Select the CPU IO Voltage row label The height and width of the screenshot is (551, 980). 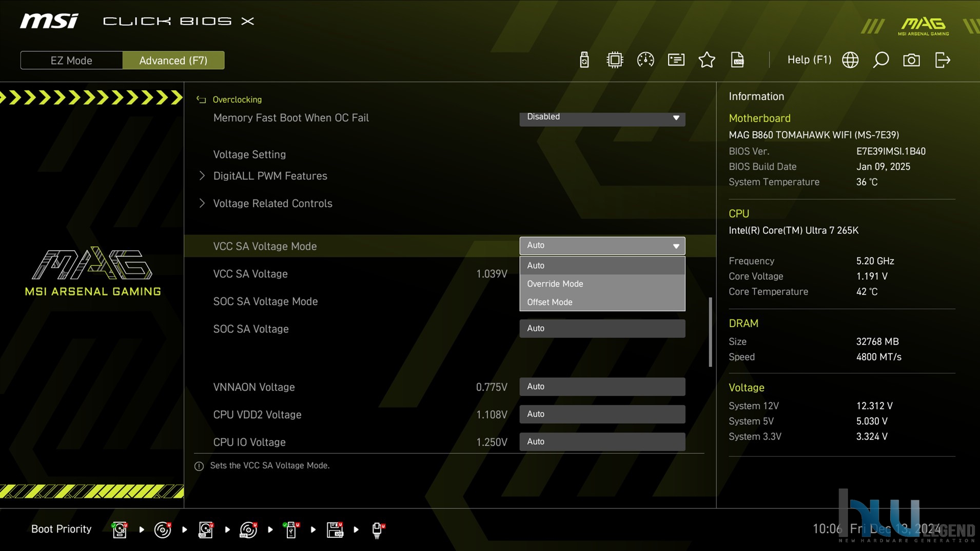[x=249, y=442]
